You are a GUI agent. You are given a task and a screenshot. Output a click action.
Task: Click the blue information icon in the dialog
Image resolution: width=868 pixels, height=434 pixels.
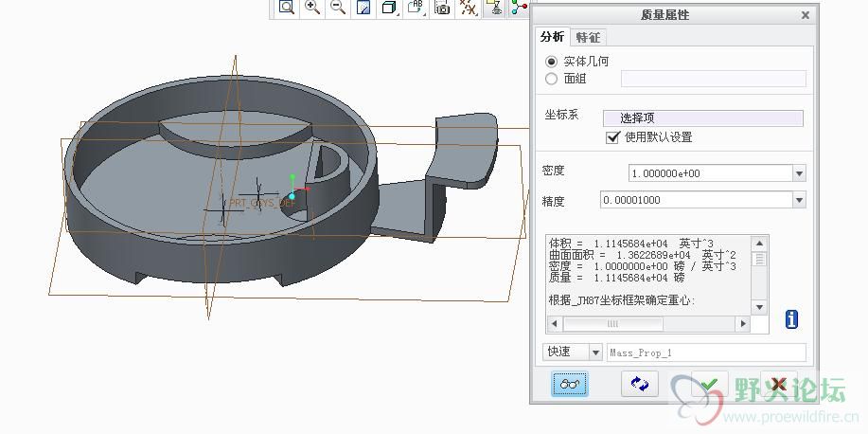[792, 318]
